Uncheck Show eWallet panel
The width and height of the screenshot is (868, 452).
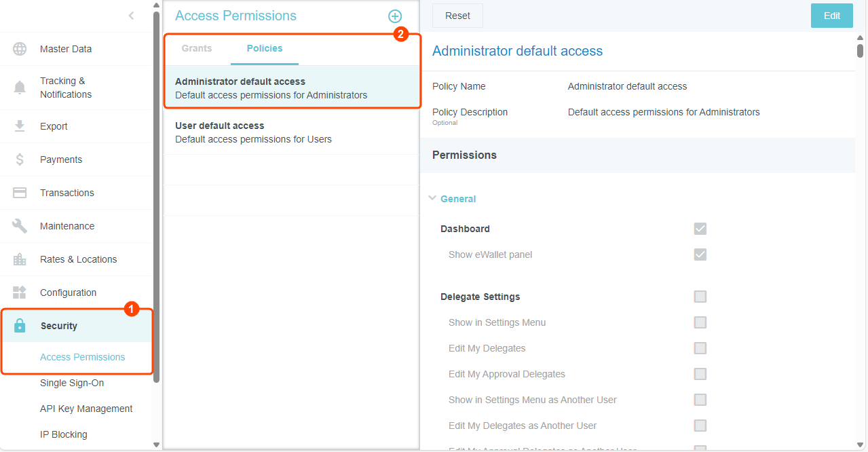coord(700,255)
